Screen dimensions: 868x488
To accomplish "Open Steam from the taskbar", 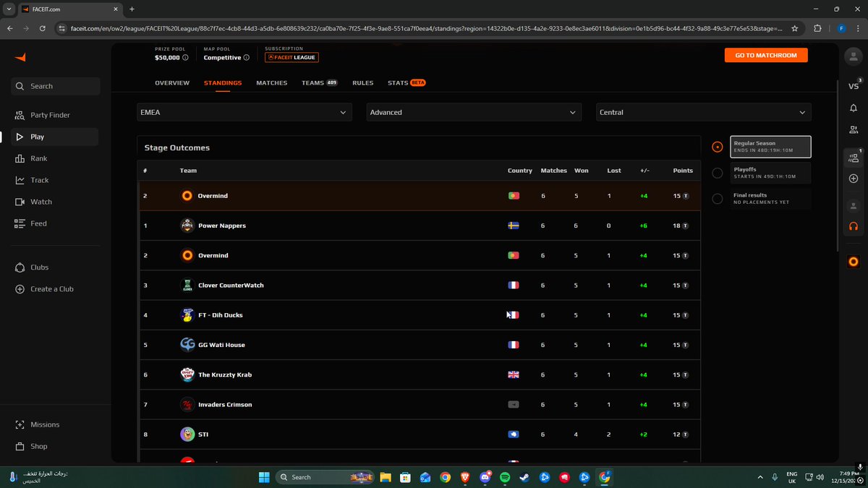I will click(x=525, y=477).
